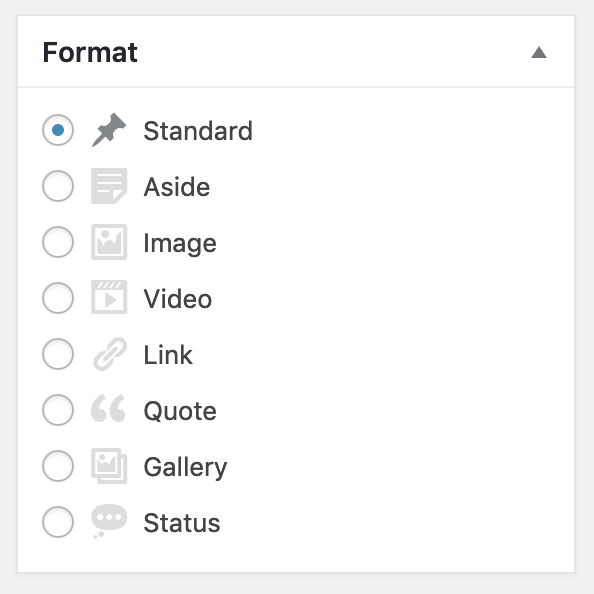
Task: Turn on the Status radio button
Action: pyautogui.click(x=58, y=522)
